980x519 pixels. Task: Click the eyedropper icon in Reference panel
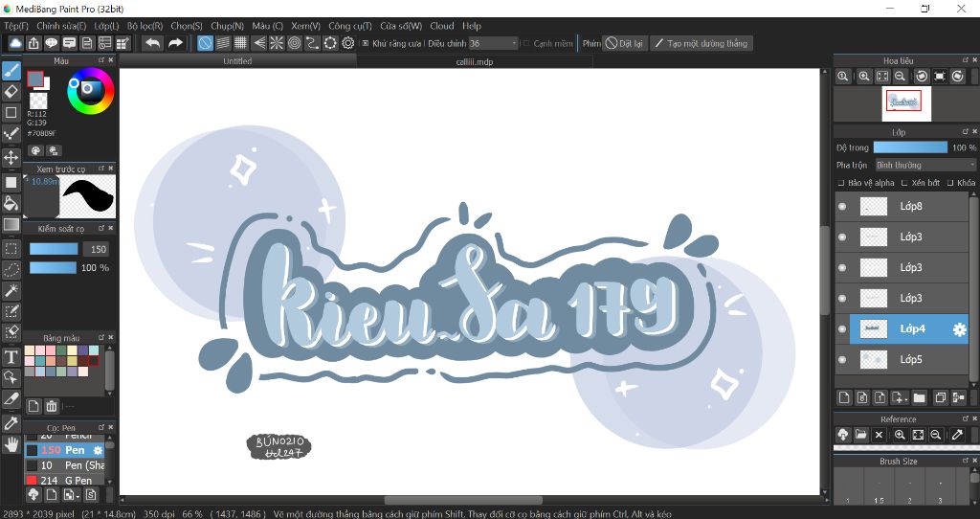(957, 435)
